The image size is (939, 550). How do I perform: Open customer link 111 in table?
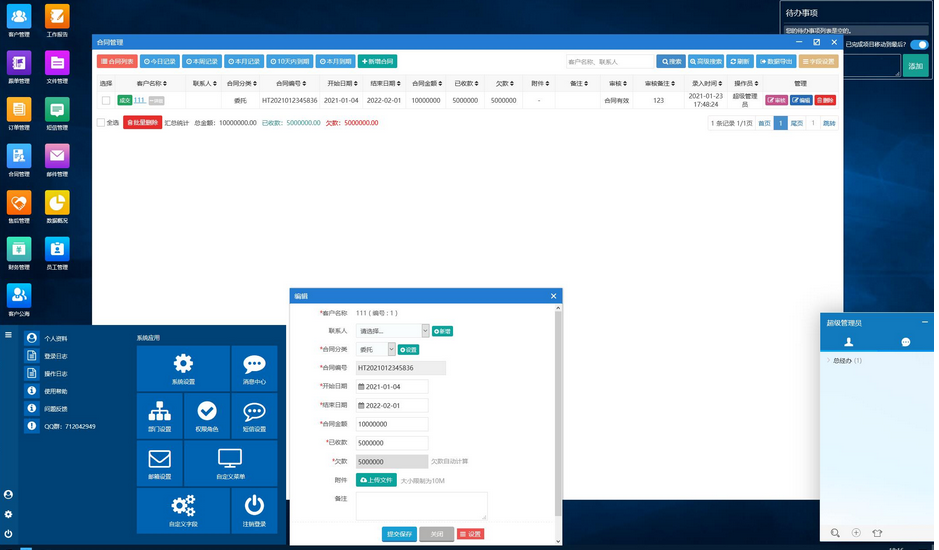click(x=140, y=100)
